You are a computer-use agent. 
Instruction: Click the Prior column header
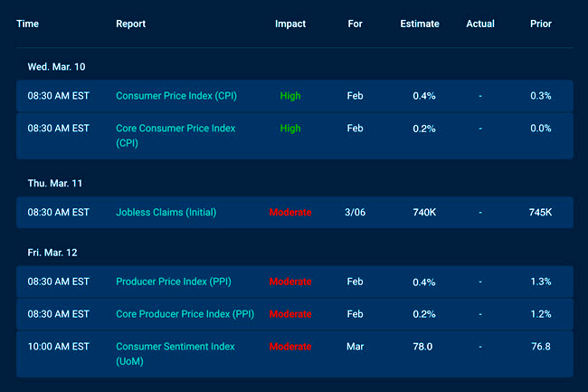540,24
